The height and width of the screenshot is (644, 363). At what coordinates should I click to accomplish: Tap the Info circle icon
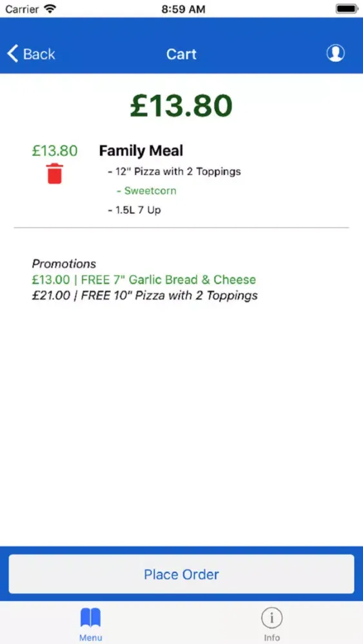pyautogui.click(x=271, y=618)
